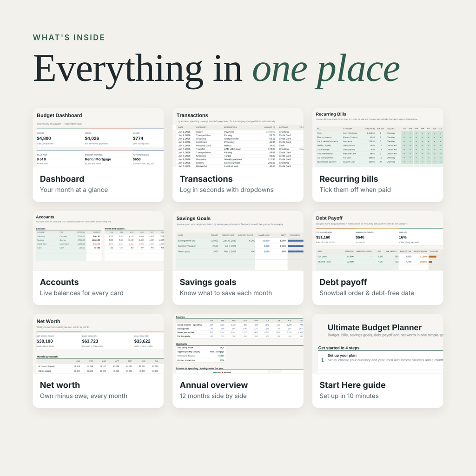The height and width of the screenshot is (476, 476).
Task: Click the "Savings goals" card title
Action: tap(208, 282)
